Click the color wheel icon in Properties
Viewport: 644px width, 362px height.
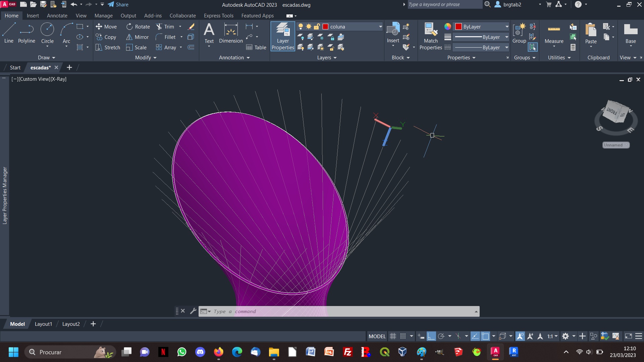(447, 26)
